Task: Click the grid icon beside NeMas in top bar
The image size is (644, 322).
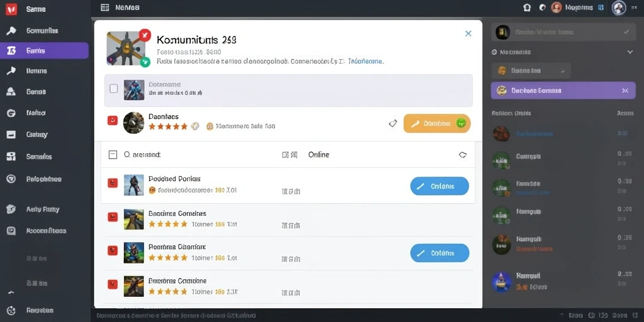Action: (105, 8)
